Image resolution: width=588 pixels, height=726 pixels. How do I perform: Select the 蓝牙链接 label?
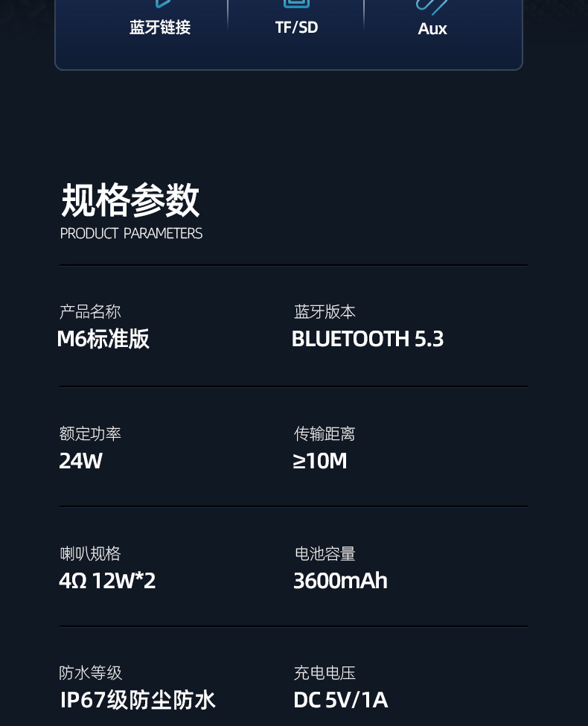pyautogui.click(x=160, y=28)
